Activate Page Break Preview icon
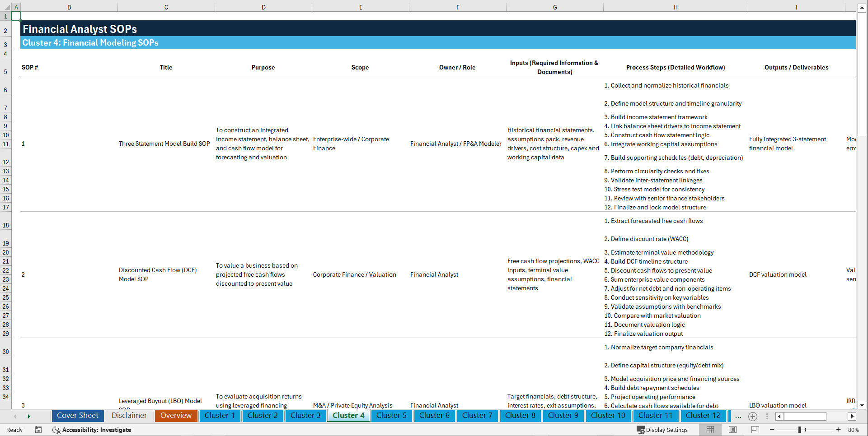 point(755,430)
